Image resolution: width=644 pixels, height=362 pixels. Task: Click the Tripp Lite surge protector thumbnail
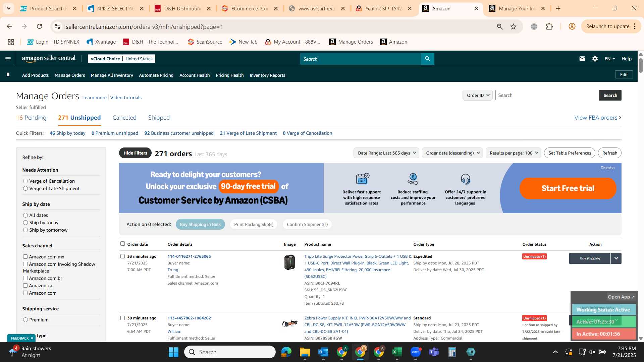coord(289,262)
